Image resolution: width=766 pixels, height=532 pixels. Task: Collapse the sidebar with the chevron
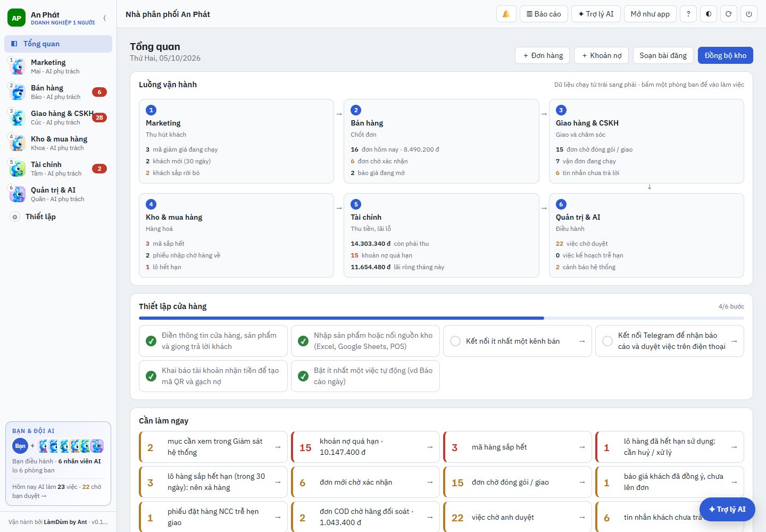(x=105, y=18)
